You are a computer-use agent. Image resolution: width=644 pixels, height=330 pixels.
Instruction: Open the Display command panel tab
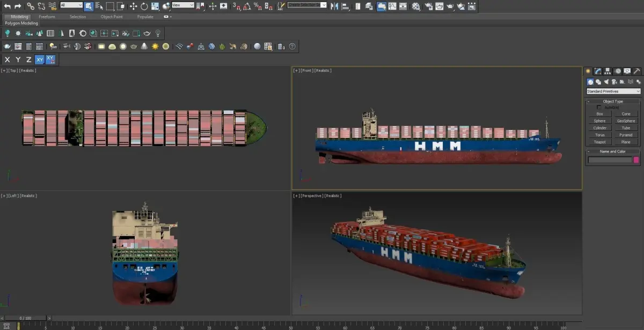627,71
